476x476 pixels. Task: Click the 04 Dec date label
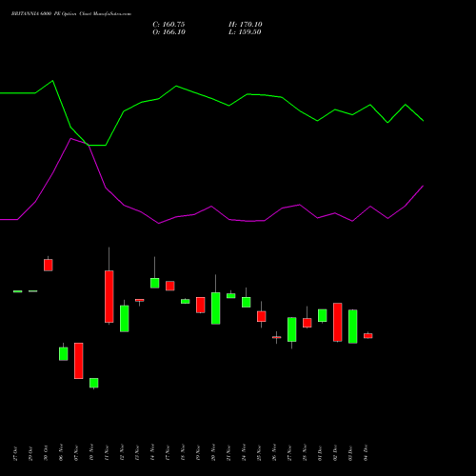click(x=366, y=453)
